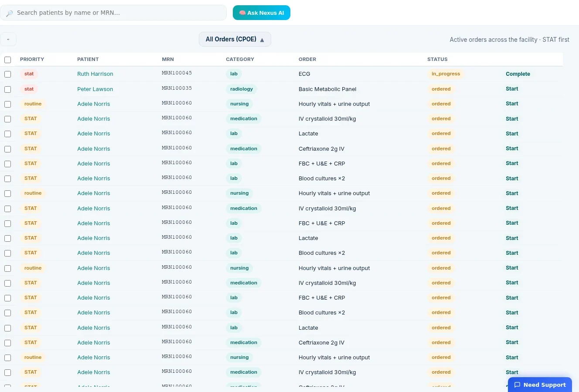Image resolution: width=579 pixels, height=392 pixels.
Task: Check the box for Peter Lawson's order
Action: tap(7, 89)
